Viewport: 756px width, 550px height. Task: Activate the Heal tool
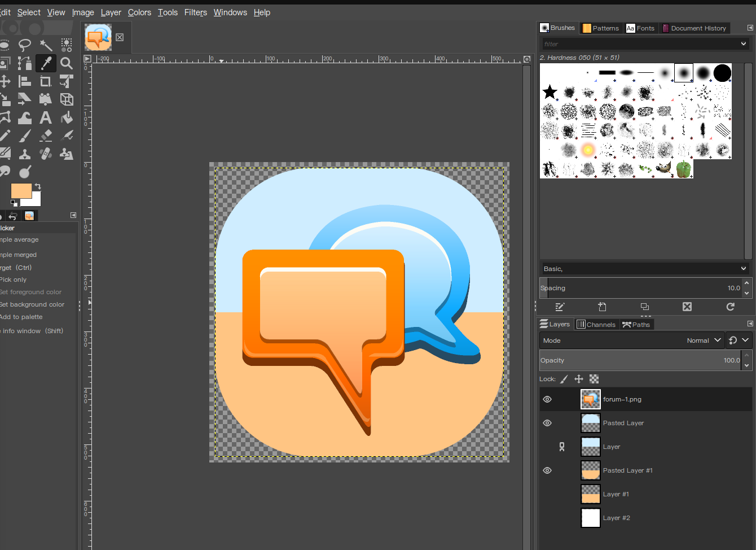pyautogui.click(x=46, y=153)
